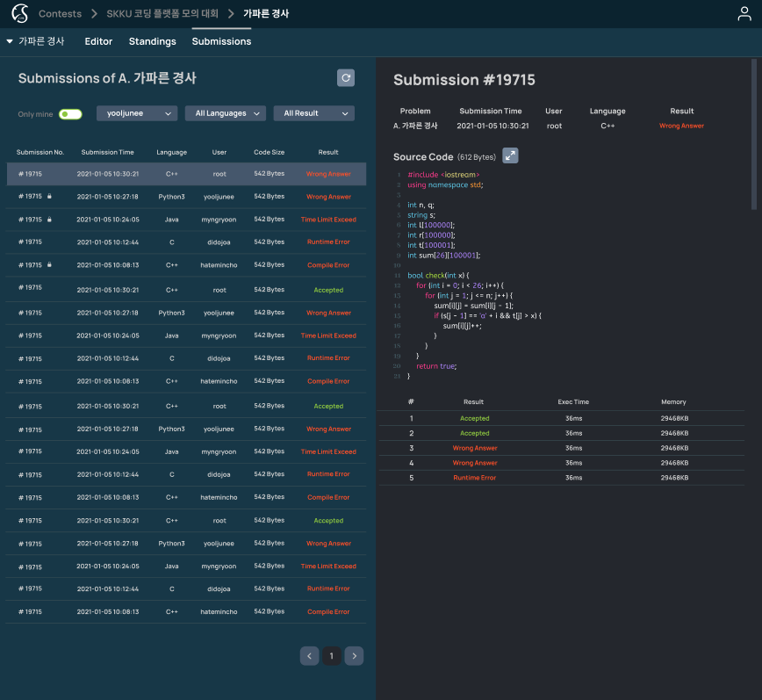Open the user account icon at top right
The height and width of the screenshot is (700, 762).
(744, 13)
